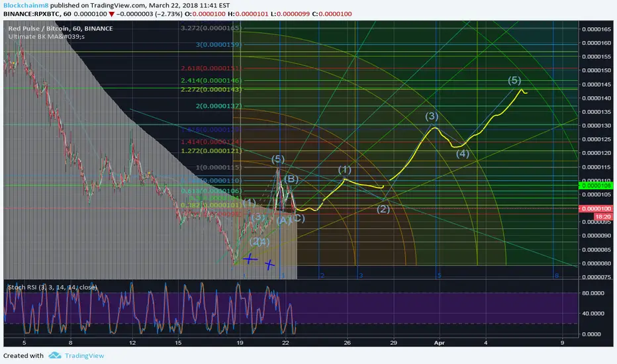Image resolution: width=617 pixels, height=364 pixels.
Task: Click the 0.618(0.0000106) Fib level label
Action: [x=211, y=191]
